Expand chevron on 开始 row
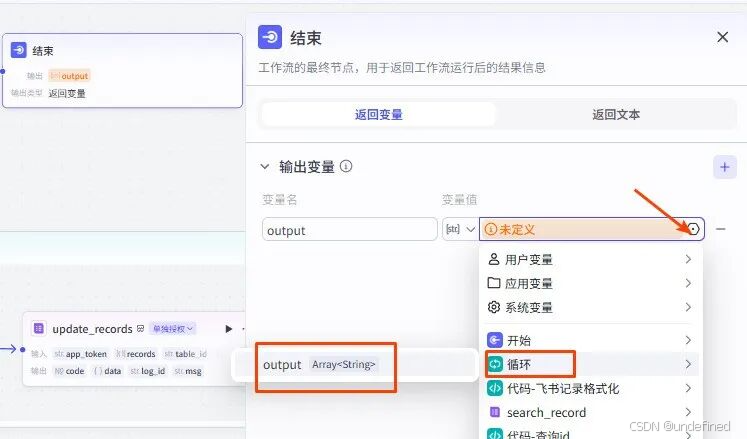 click(x=688, y=340)
